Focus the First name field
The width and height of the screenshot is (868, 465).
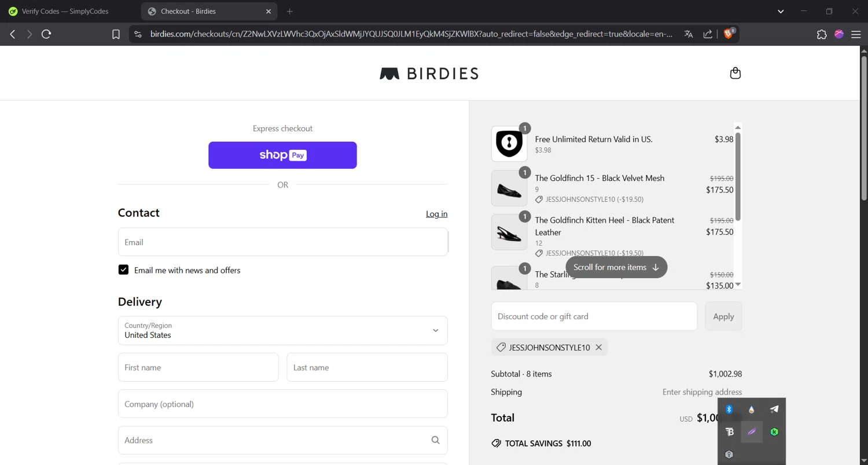coord(198,367)
